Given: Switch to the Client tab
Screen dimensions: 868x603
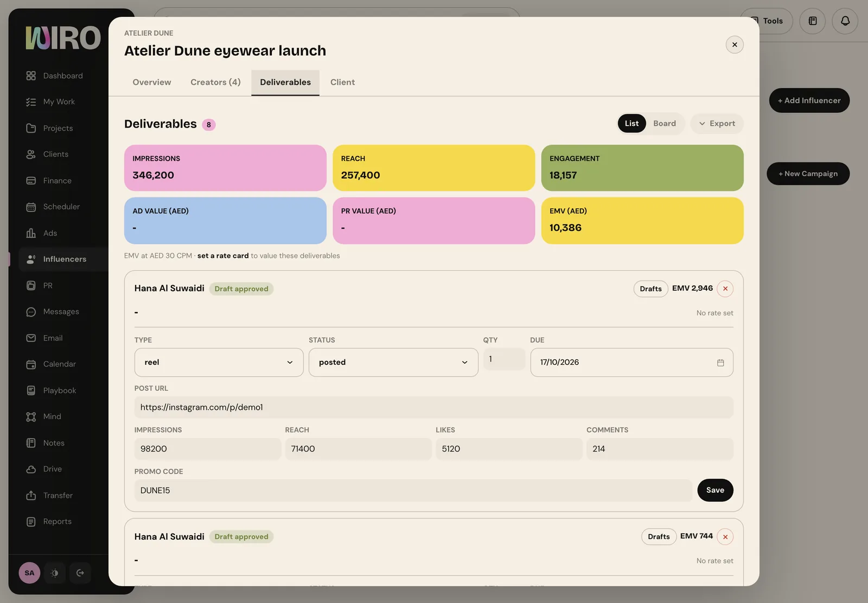Looking at the screenshot, I should pyautogui.click(x=342, y=82).
